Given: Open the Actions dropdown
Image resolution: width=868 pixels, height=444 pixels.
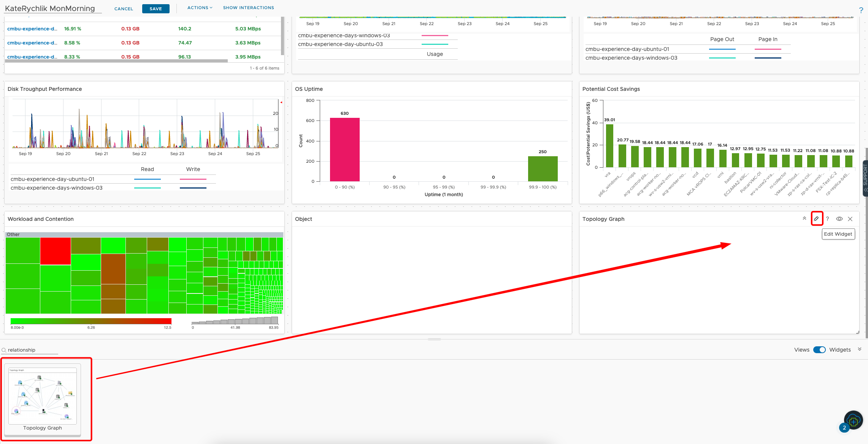Looking at the screenshot, I should [x=200, y=7].
